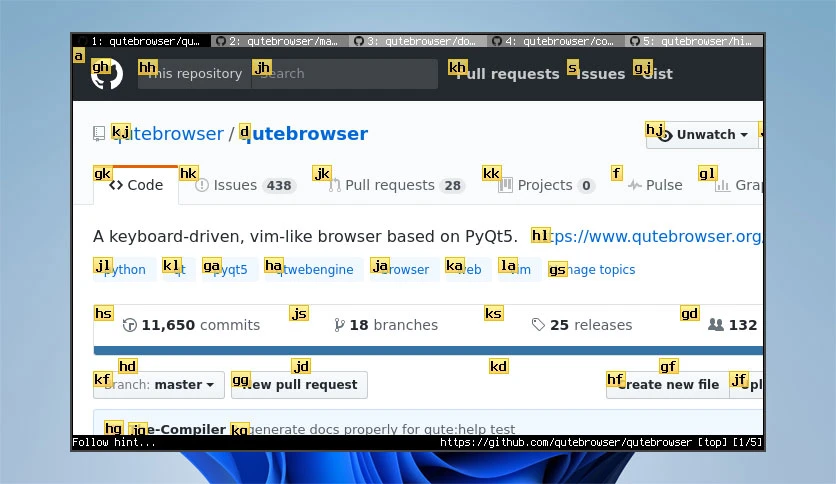836x484 pixels.
Task: Open the www.qutebrowser.org link
Action: tap(648, 236)
